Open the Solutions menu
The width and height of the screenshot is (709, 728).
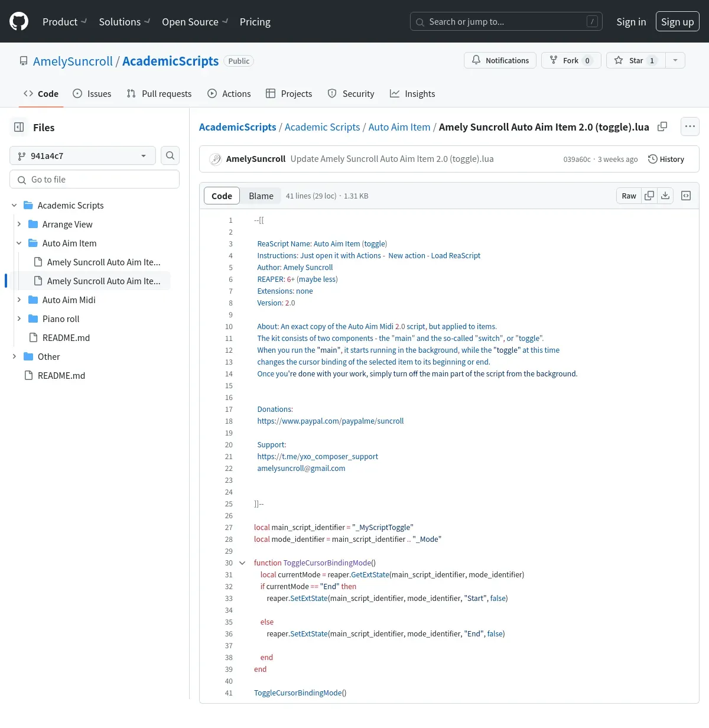pyautogui.click(x=125, y=22)
